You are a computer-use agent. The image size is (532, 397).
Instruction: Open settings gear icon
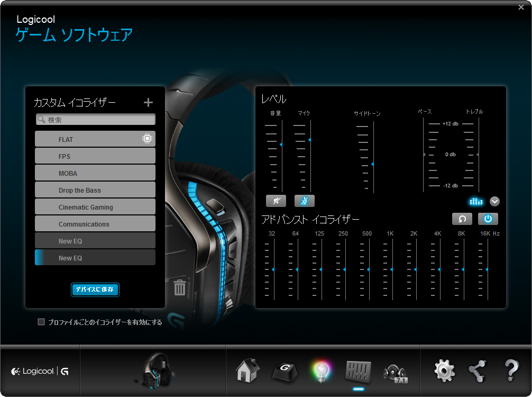(x=444, y=371)
